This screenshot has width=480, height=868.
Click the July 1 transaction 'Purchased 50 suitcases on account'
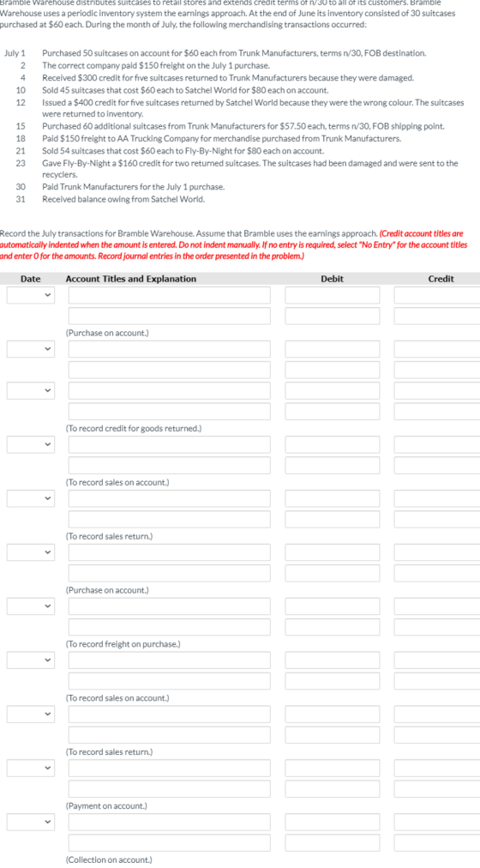pyautogui.click(x=234, y=54)
